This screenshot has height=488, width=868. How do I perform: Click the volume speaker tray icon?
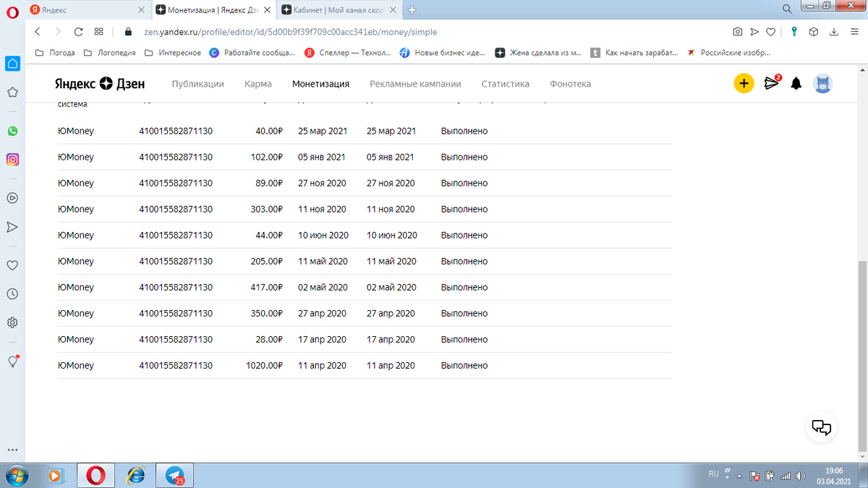pos(801,476)
